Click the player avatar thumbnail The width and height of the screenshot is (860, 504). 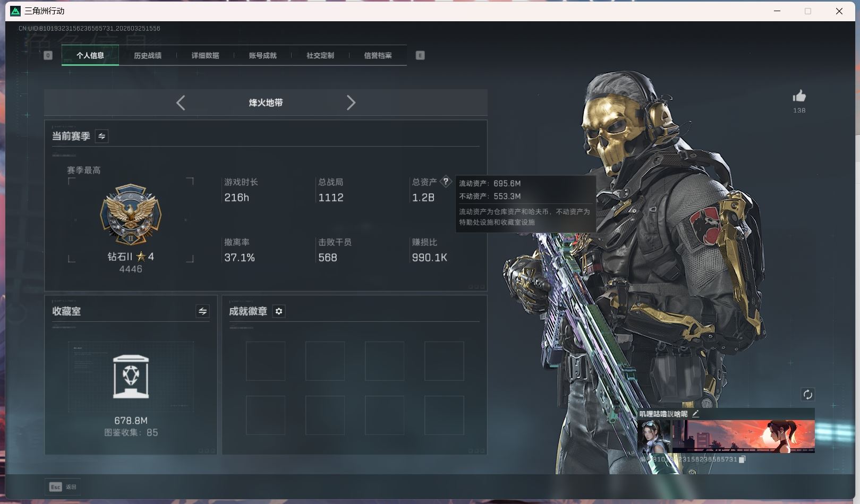[x=654, y=436]
